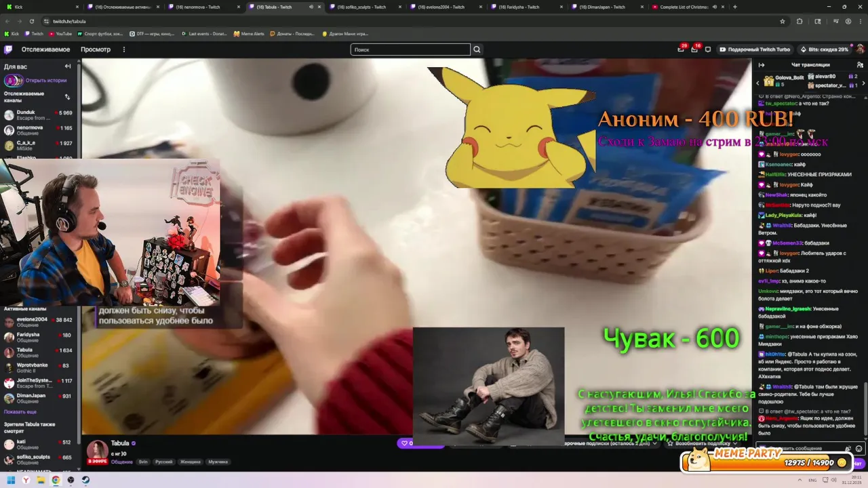
Task: Open the Отслеживаемое navigation link
Action: 45,49
